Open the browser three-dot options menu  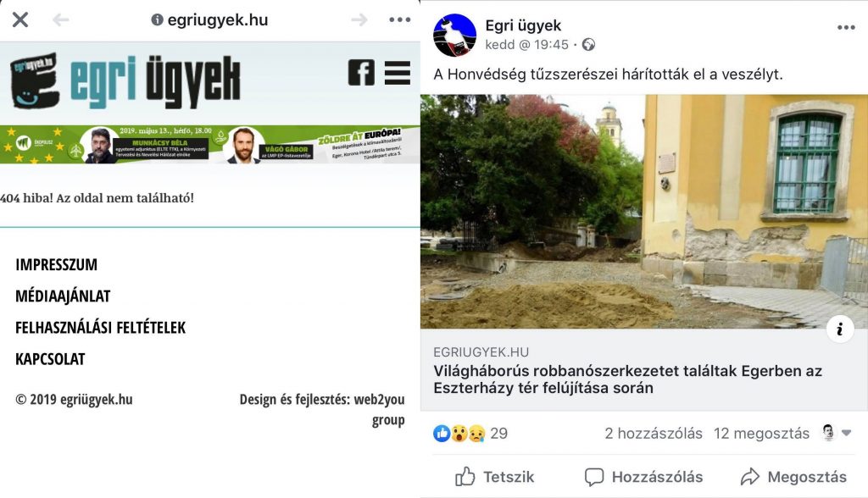click(400, 20)
